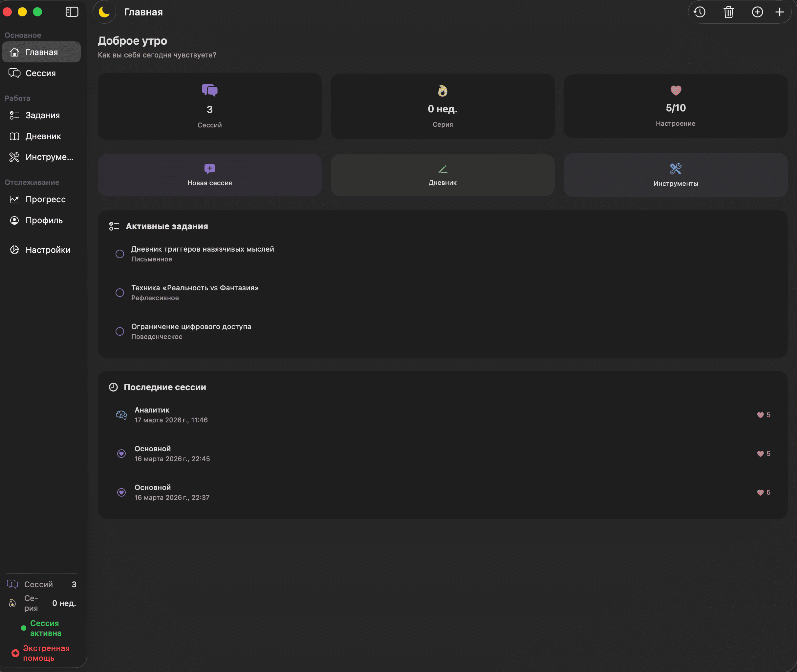Open the Основной session from 22:45
This screenshot has width=797, height=672.
pos(172,453)
